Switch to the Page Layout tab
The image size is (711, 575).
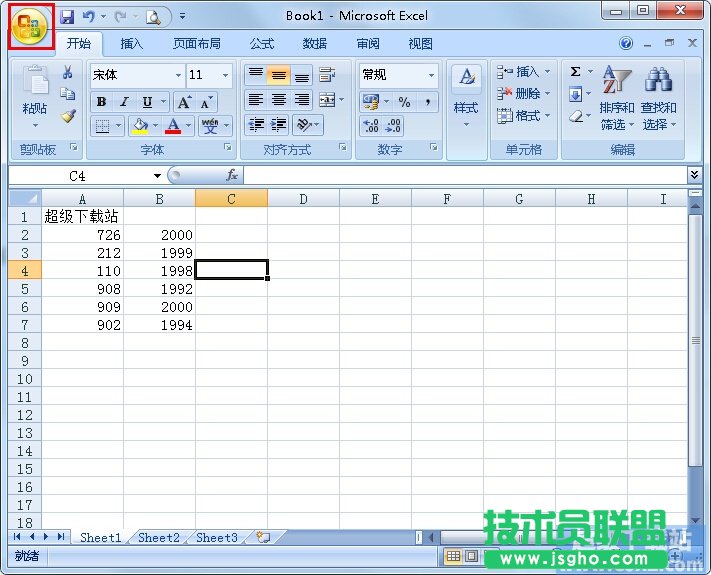[x=197, y=44]
